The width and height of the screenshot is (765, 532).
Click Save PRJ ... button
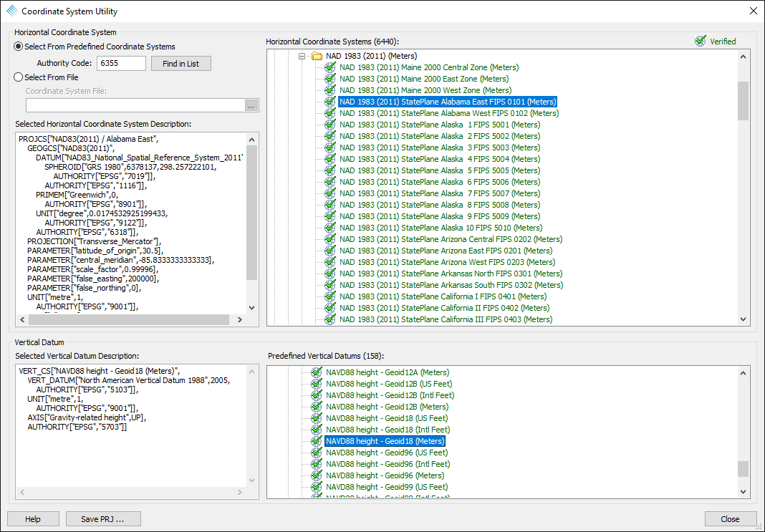pyautogui.click(x=103, y=519)
